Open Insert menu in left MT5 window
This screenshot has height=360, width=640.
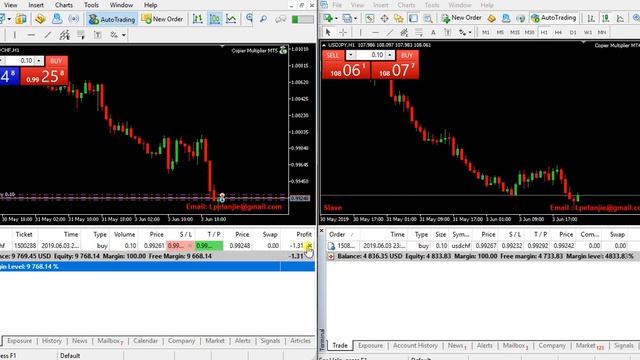tap(36, 5)
